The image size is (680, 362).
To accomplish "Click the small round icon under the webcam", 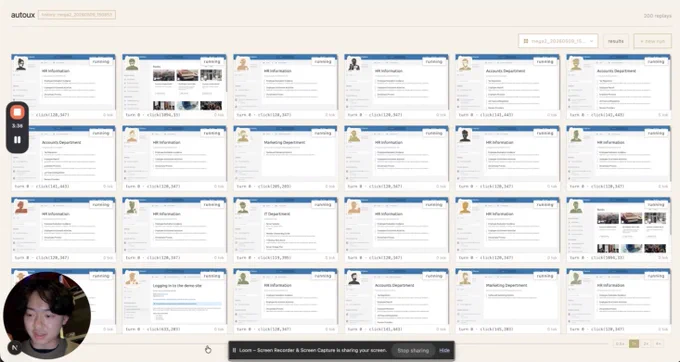I will 14,348.
